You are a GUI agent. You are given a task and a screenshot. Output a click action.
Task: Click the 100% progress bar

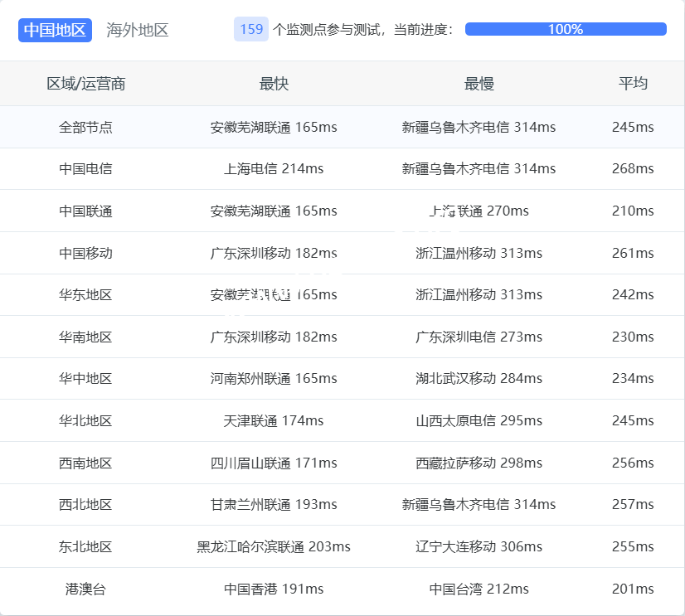(x=566, y=29)
